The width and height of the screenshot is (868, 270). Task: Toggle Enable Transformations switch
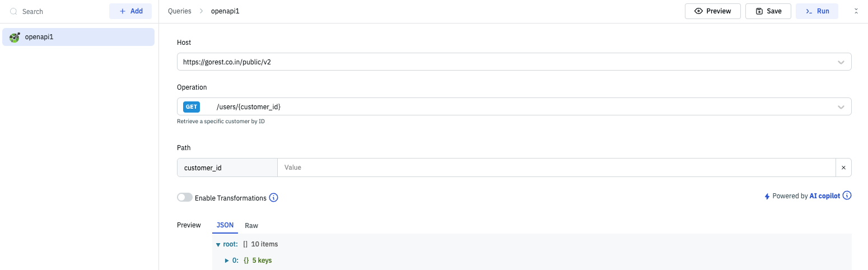click(184, 198)
